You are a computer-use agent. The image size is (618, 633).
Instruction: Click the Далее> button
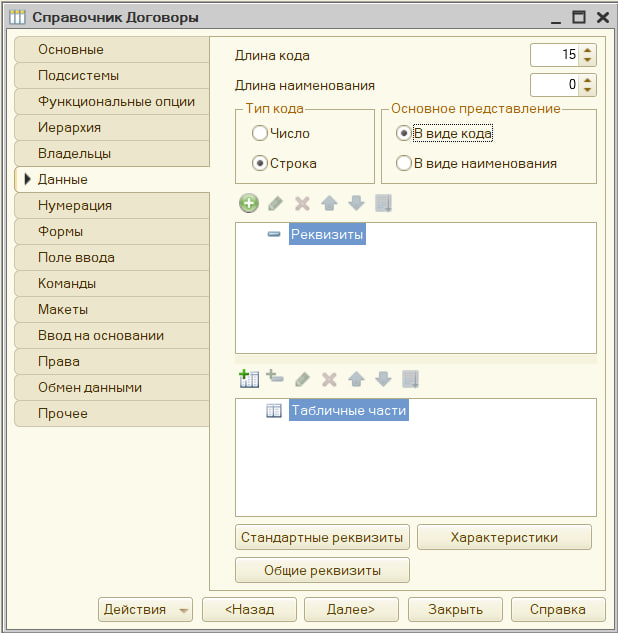351,609
